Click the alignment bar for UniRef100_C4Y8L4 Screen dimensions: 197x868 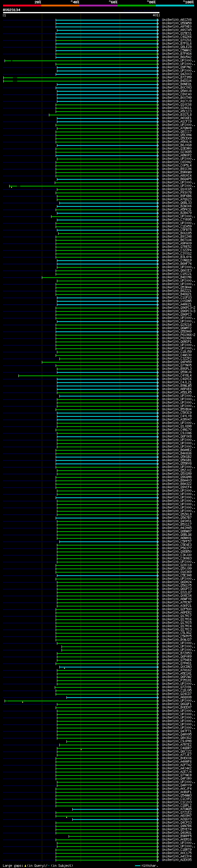coord(88,375)
